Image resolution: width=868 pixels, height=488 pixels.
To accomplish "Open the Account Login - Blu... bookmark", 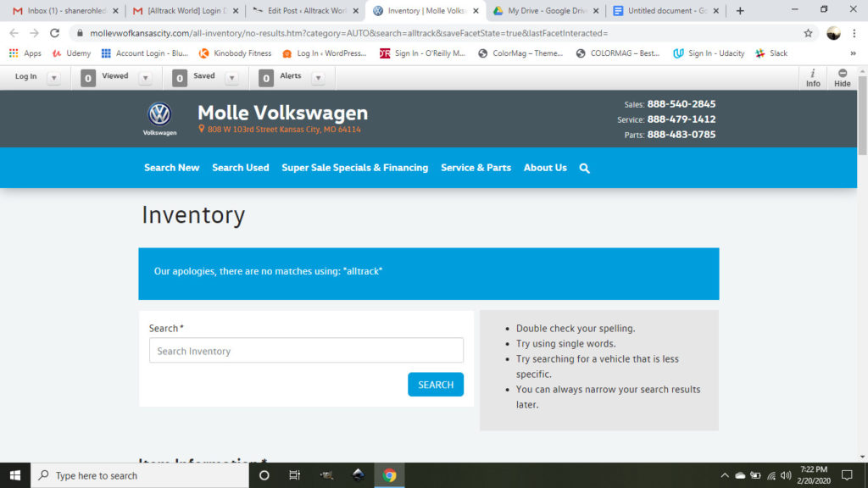I will point(145,53).
